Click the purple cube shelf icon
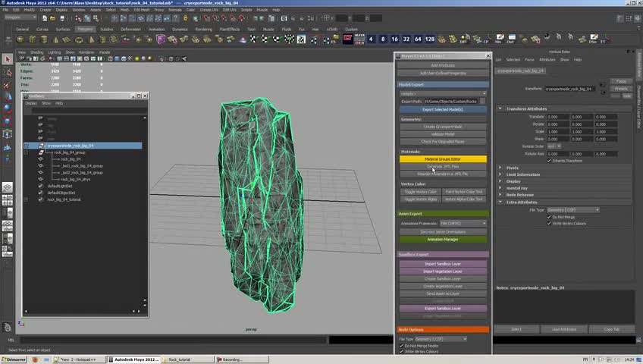This screenshot has height=364, width=643. 161,39
